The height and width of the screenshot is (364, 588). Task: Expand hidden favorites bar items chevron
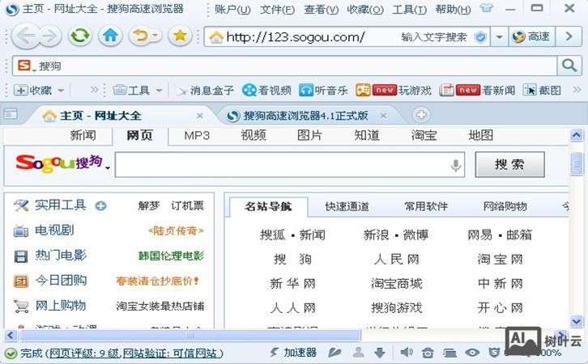tap(95, 90)
